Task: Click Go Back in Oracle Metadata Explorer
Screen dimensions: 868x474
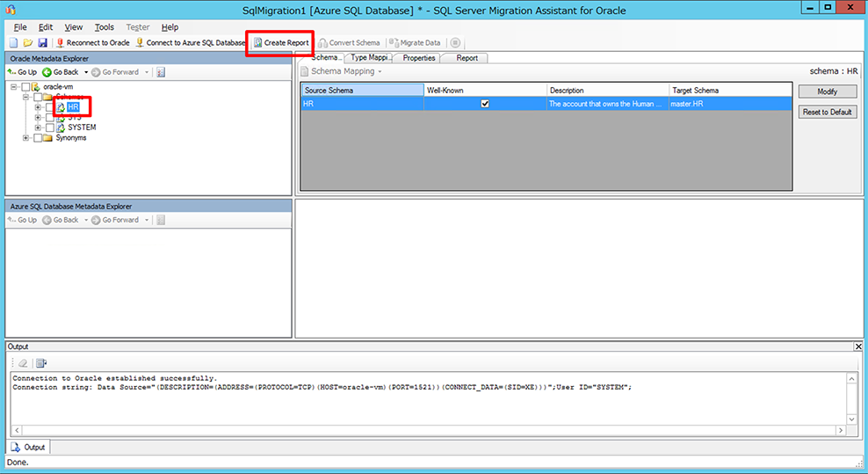Action: 61,72
